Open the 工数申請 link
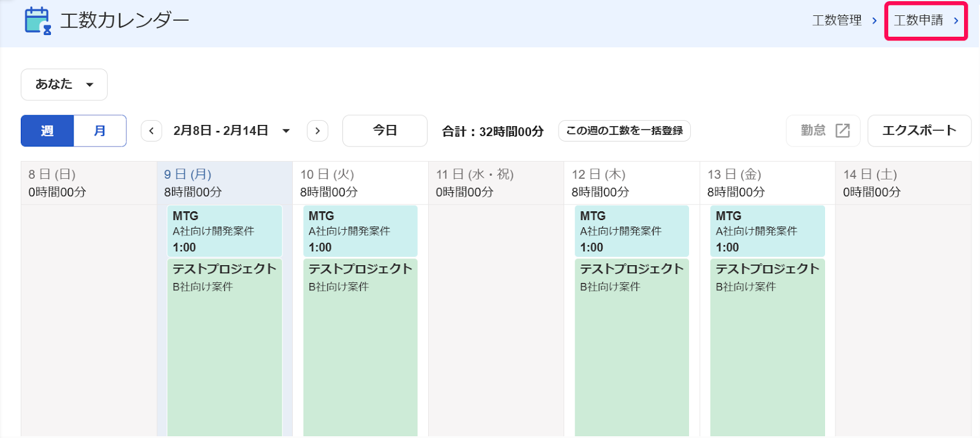980x438 pixels. 926,21
